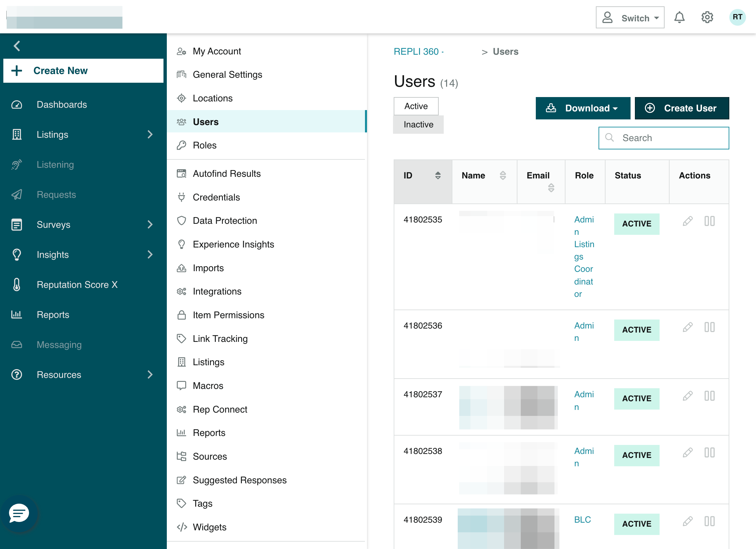
Task: Deactivate user 41802538 with pause icon
Action: coord(710,452)
